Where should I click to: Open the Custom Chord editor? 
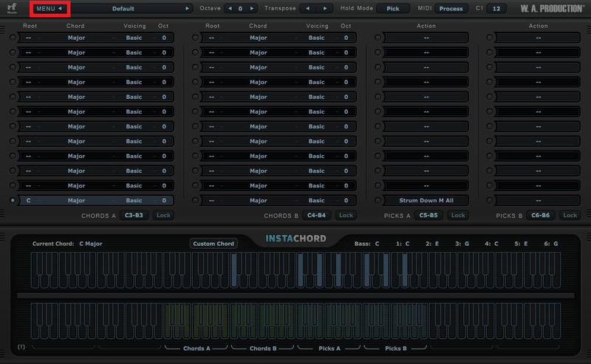pyautogui.click(x=213, y=244)
